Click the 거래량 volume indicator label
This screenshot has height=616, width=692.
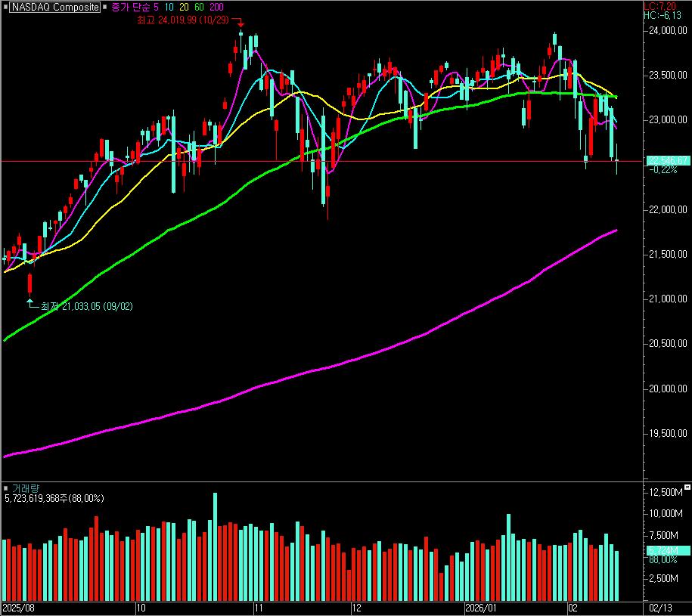pyautogui.click(x=24, y=488)
